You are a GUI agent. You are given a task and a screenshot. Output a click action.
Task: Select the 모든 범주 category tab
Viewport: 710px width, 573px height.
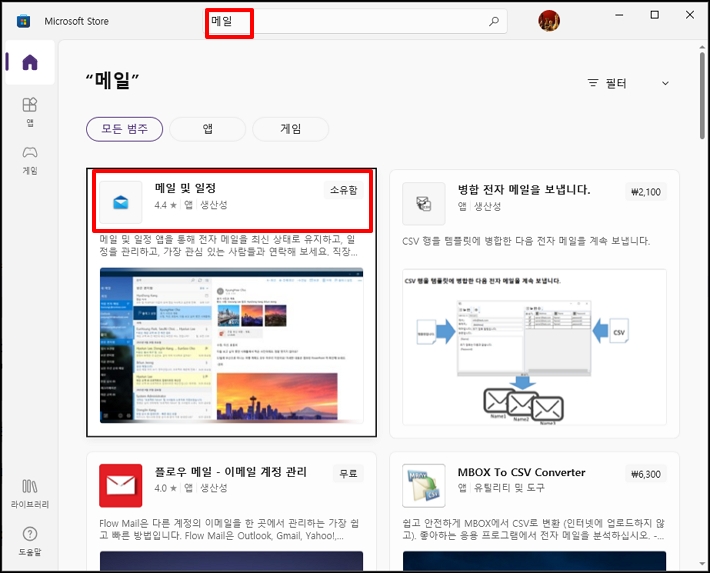pyautogui.click(x=125, y=129)
